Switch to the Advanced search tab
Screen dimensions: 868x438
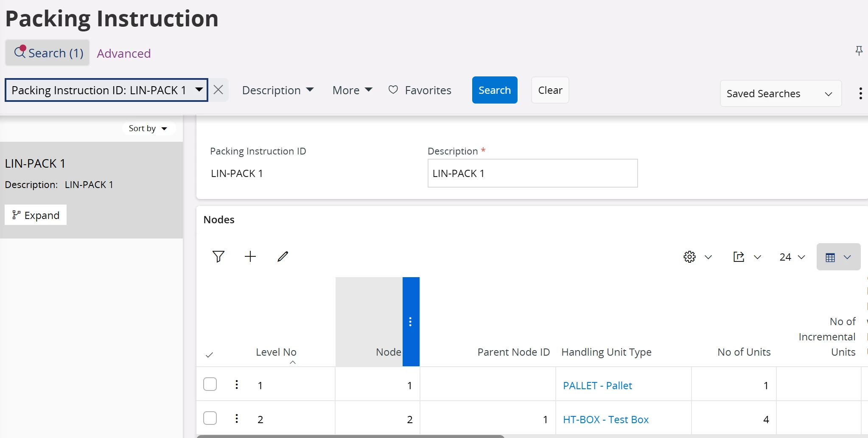(x=123, y=53)
